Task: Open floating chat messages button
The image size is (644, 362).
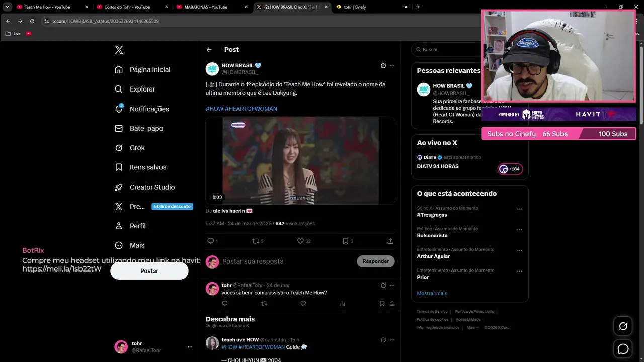Action: tap(623, 349)
